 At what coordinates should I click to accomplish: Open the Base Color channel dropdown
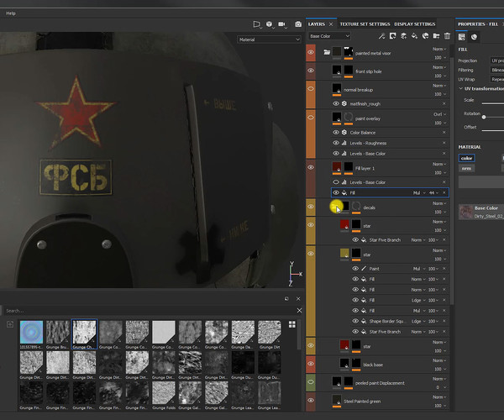coord(329,36)
